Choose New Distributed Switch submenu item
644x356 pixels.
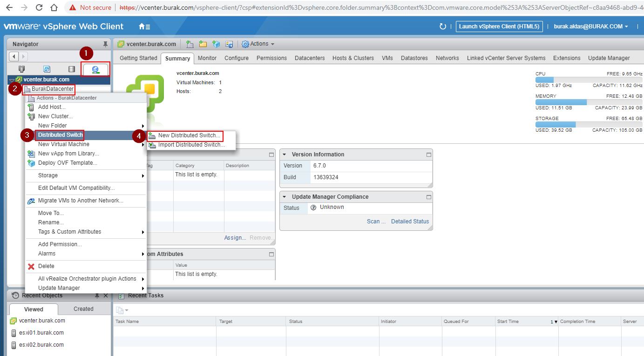pos(189,135)
